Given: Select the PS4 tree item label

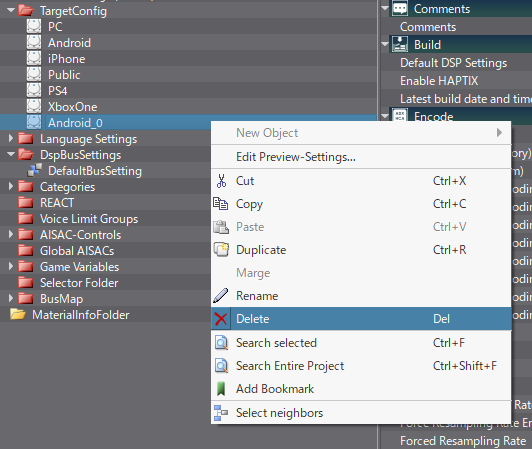Looking at the screenshot, I should coord(57,91).
